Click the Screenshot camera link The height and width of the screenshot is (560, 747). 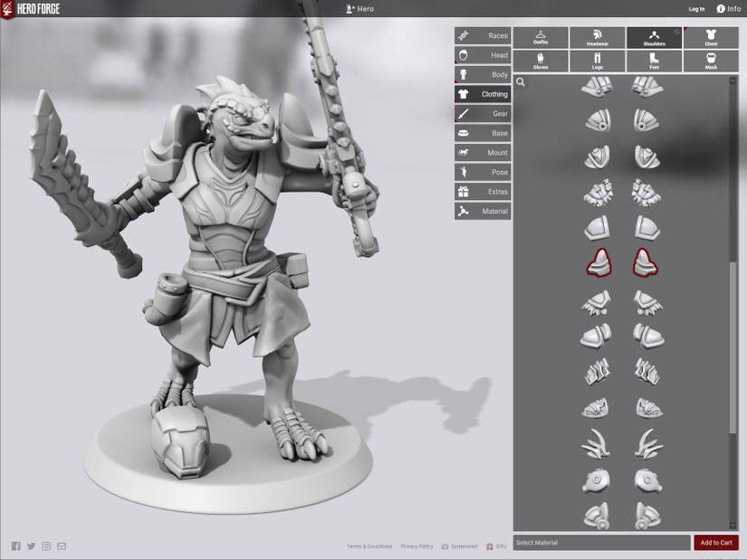460,546
